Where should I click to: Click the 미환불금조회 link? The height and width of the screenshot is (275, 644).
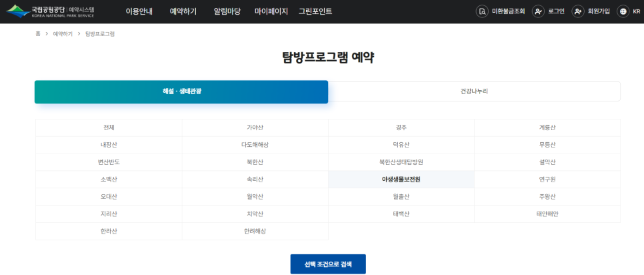pos(509,11)
